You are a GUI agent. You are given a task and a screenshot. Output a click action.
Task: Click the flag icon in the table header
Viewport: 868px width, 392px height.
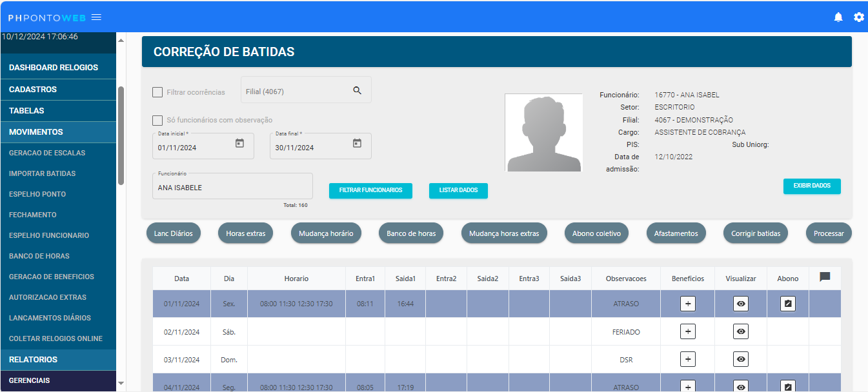tap(824, 277)
